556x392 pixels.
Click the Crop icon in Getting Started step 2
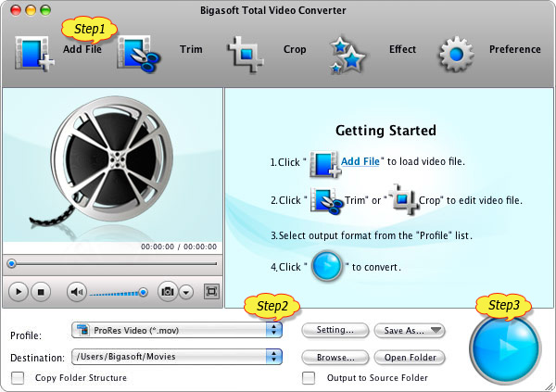(x=404, y=199)
